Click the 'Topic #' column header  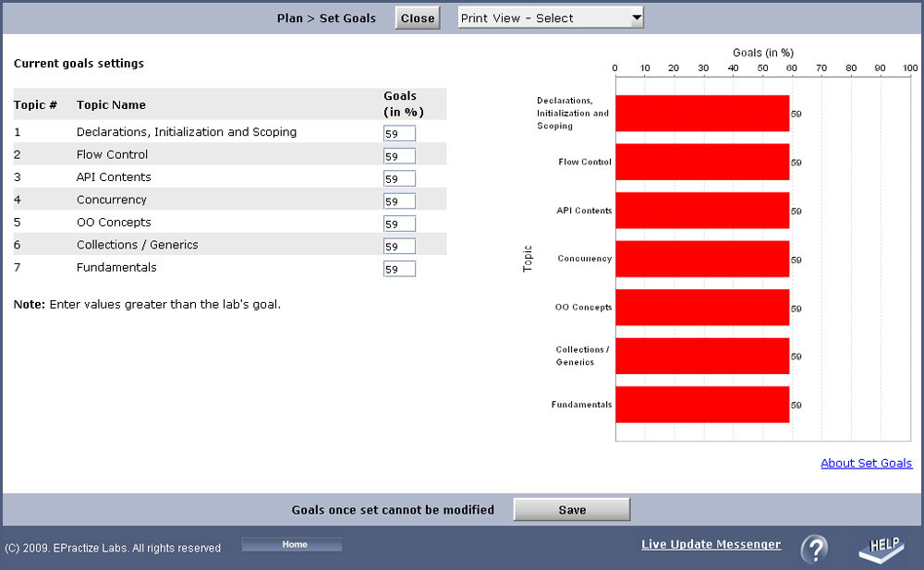[35, 105]
